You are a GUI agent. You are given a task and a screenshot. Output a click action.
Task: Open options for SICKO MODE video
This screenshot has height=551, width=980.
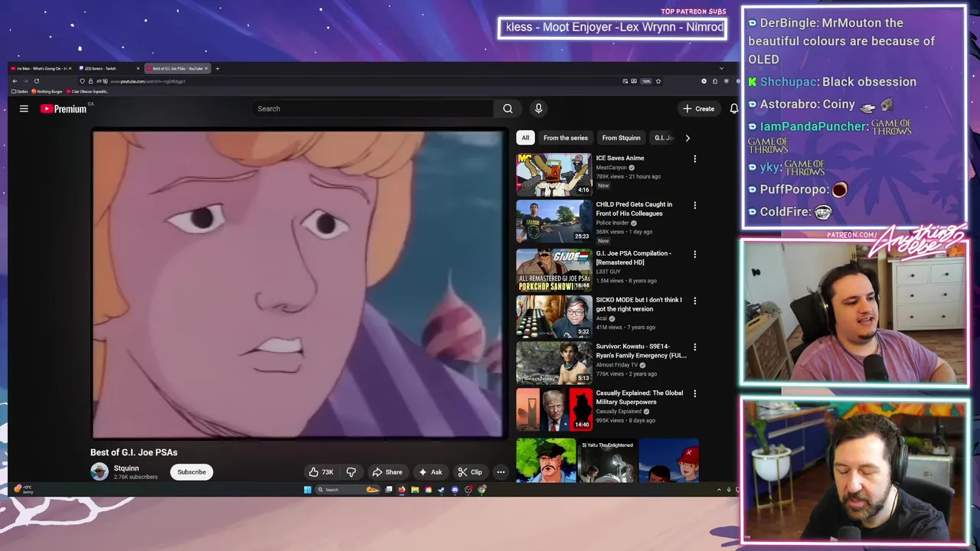tap(694, 301)
